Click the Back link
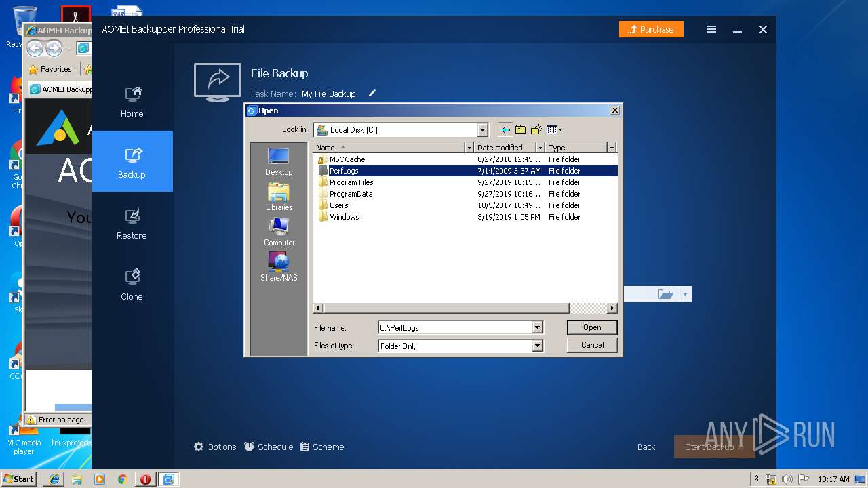868x488 pixels. tap(646, 447)
